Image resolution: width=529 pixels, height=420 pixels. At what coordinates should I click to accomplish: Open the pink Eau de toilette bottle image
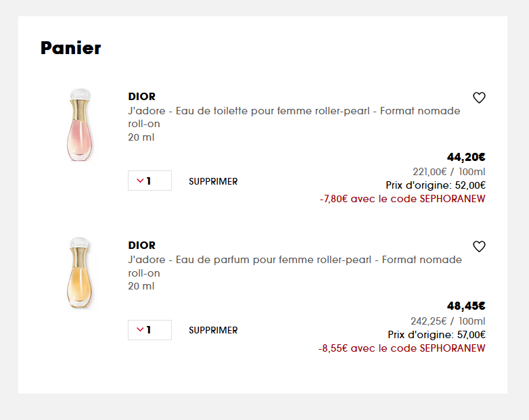tap(80, 125)
